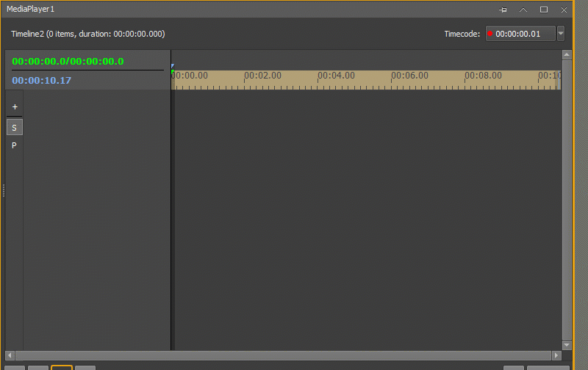Click the horizontal scrollbar right arrow
Viewport: 588px width, 370px height.
click(x=556, y=355)
